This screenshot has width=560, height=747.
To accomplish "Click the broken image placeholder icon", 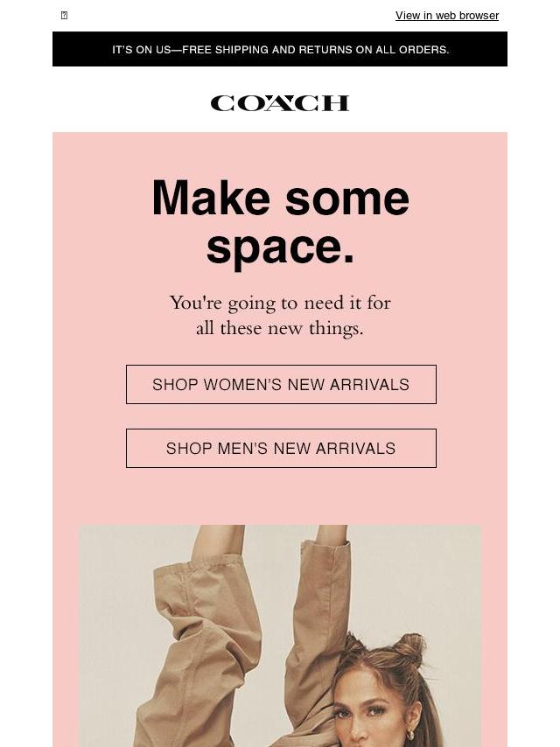I will tap(65, 15).
